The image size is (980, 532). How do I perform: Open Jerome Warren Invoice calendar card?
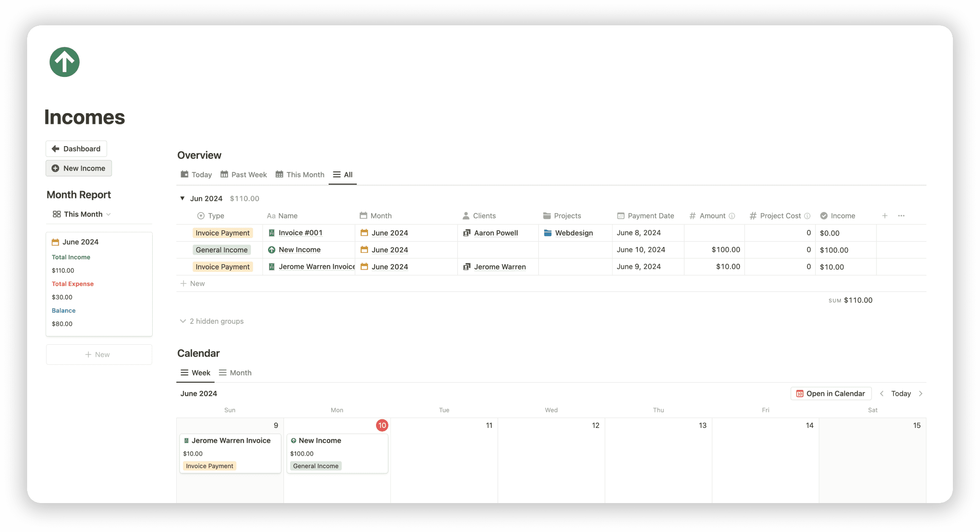pyautogui.click(x=230, y=441)
